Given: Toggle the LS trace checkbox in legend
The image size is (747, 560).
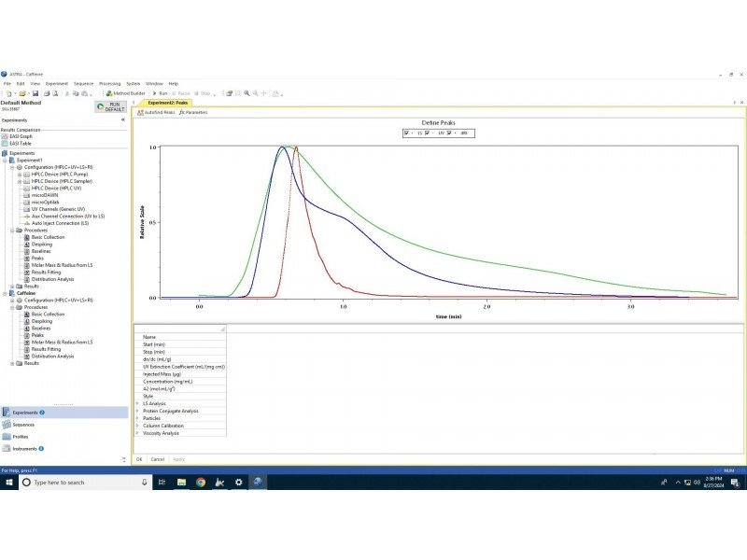Looking at the screenshot, I should point(406,133).
